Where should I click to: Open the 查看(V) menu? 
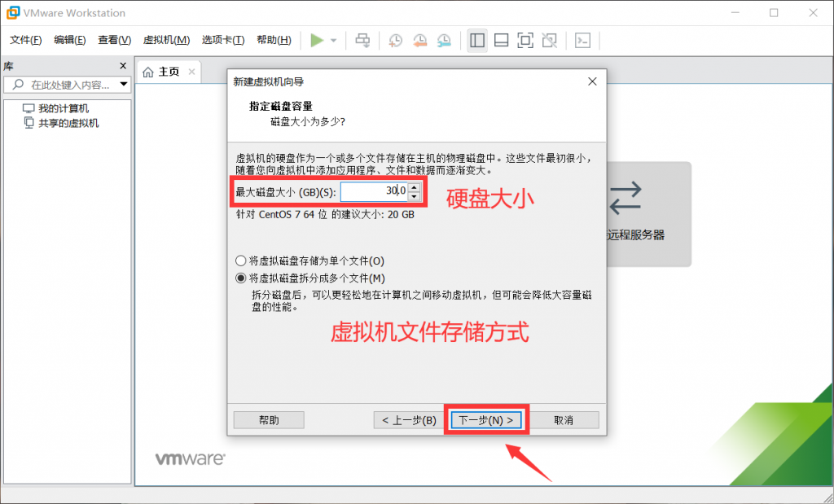click(x=114, y=41)
